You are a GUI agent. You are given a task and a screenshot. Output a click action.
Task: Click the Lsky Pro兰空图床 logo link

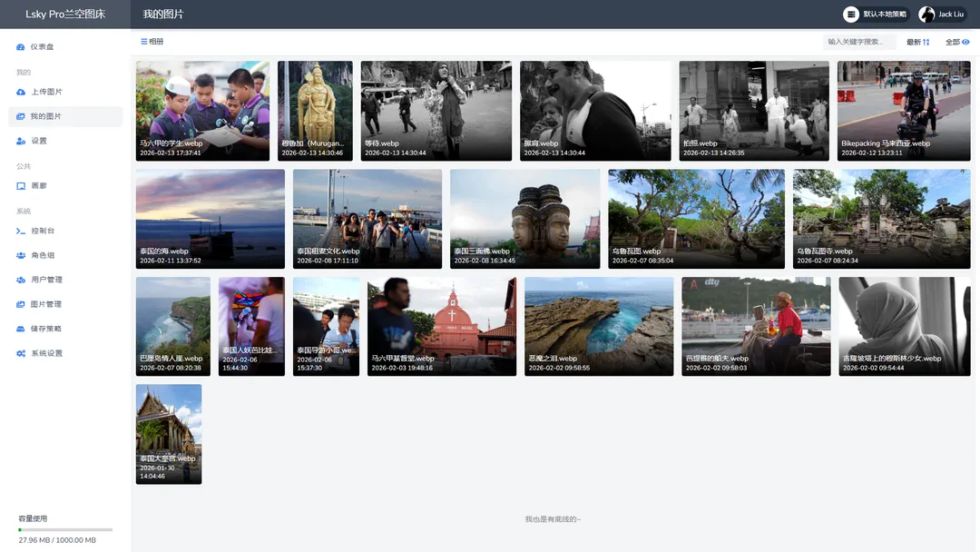point(64,15)
